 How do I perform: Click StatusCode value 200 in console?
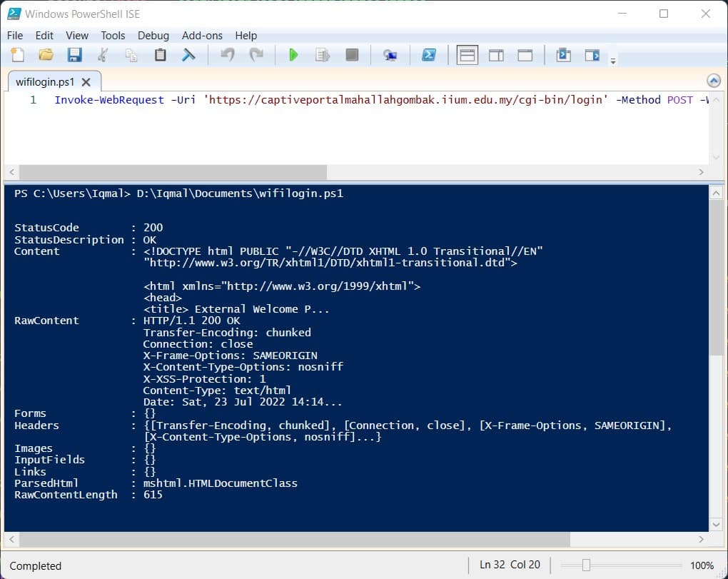click(153, 228)
